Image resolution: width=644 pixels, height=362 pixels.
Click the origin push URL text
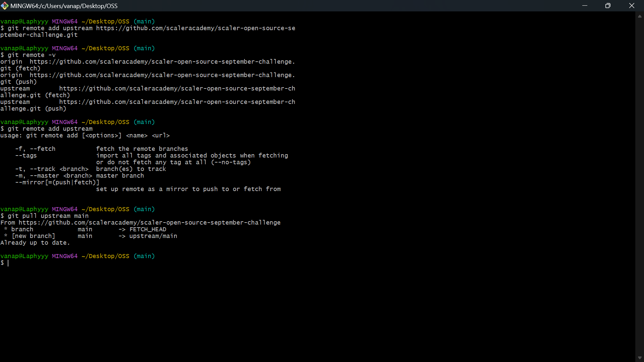(163, 75)
